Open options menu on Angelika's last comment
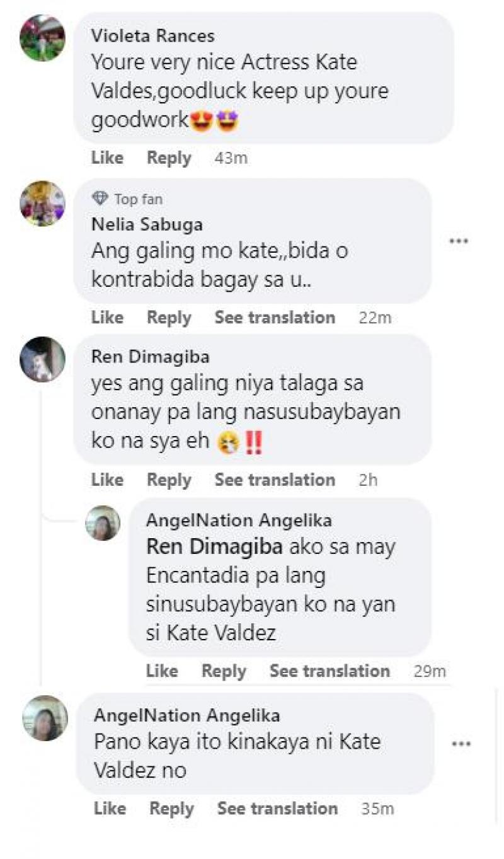Screen dimensions: 504x859 pyautogui.click(x=462, y=744)
